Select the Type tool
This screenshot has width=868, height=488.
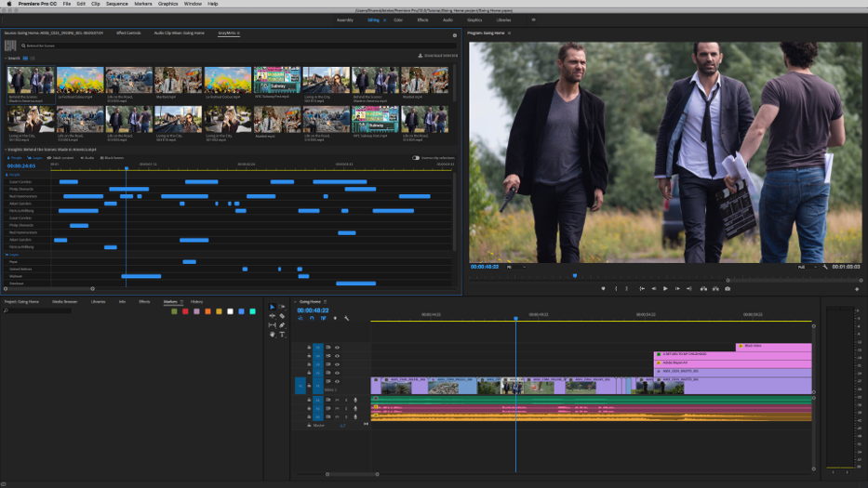(282, 335)
